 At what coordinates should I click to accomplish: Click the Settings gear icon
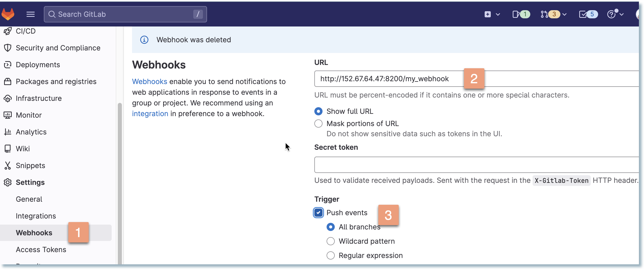[x=8, y=182]
